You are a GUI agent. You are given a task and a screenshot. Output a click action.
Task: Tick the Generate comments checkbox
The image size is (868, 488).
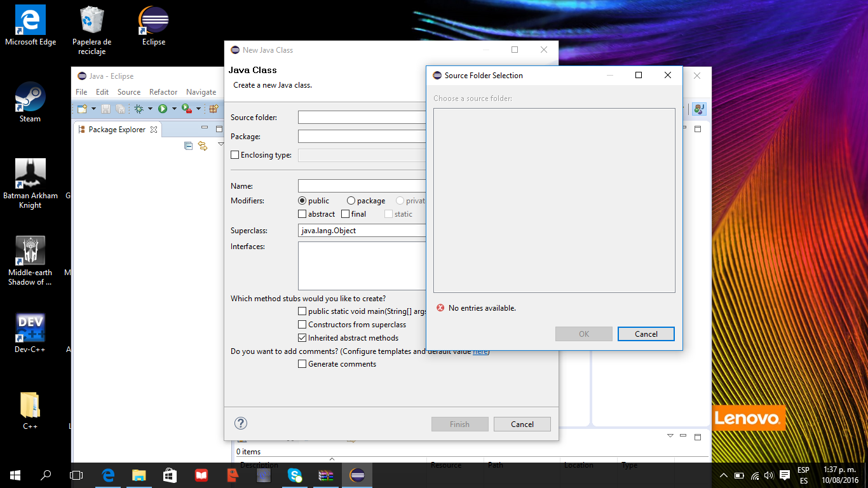click(x=302, y=364)
